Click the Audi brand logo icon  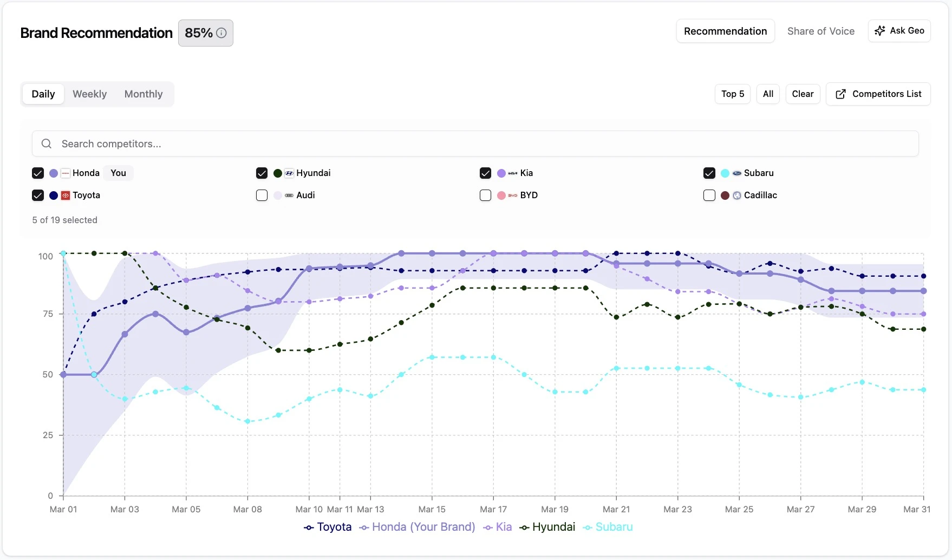pos(289,196)
